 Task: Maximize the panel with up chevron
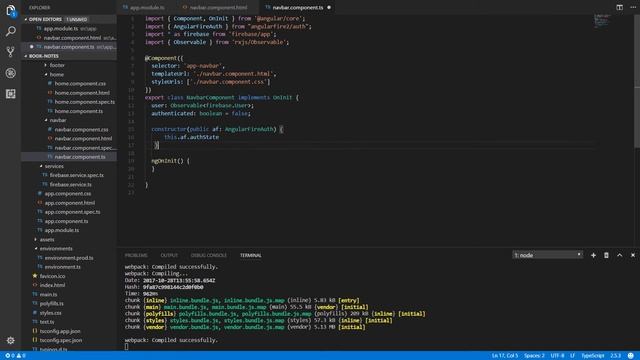point(620,255)
